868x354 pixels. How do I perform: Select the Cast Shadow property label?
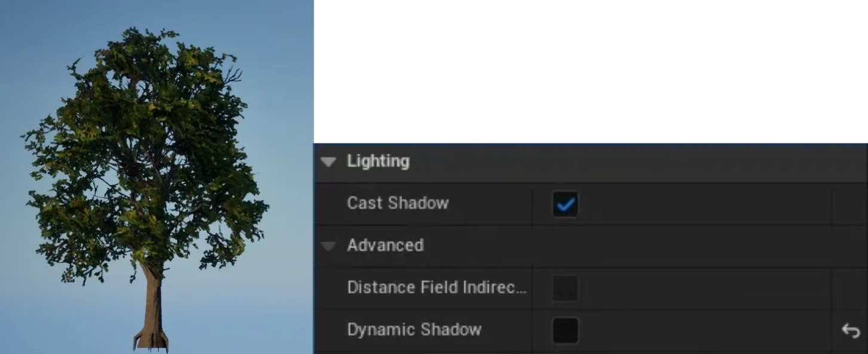pos(398,203)
